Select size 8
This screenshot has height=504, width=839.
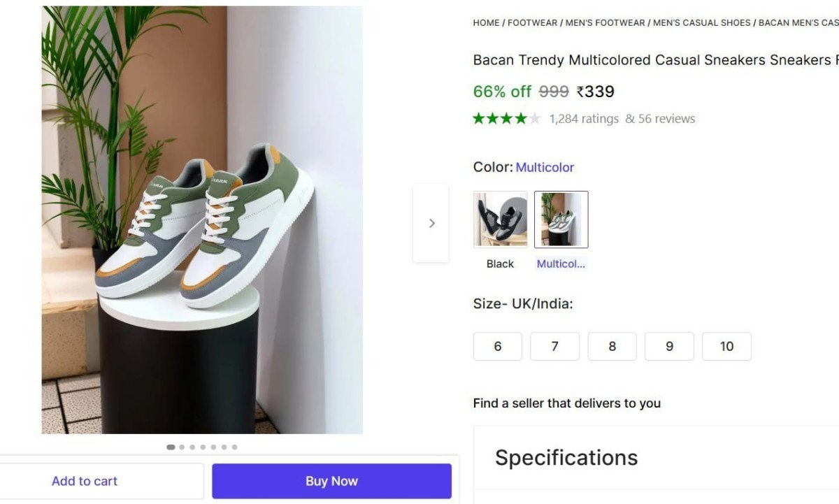pos(612,346)
